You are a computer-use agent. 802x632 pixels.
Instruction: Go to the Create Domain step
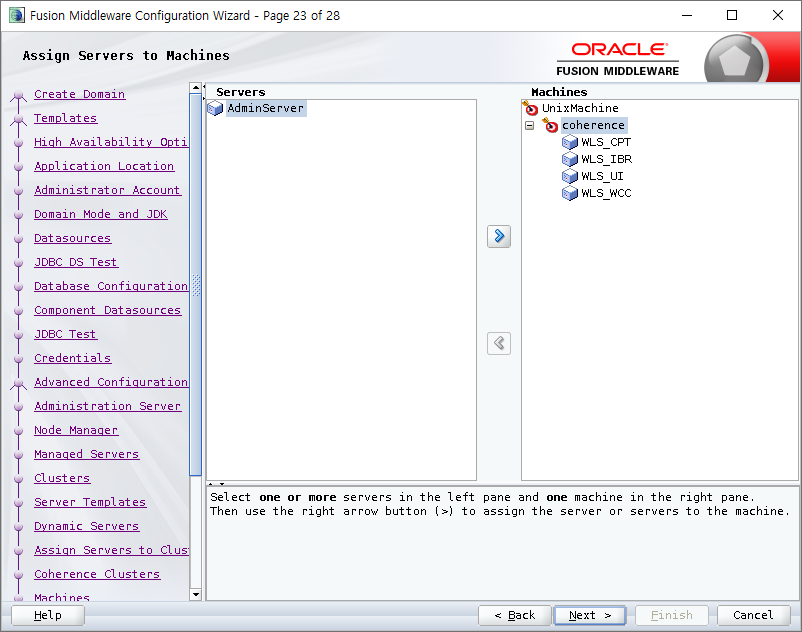coord(79,94)
